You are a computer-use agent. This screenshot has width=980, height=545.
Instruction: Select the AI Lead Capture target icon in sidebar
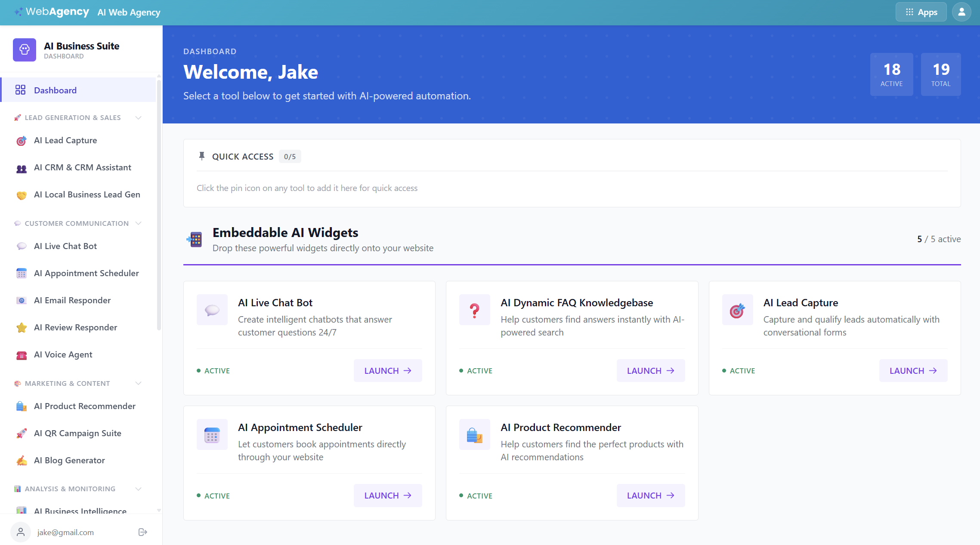click(x=21, y=141)
